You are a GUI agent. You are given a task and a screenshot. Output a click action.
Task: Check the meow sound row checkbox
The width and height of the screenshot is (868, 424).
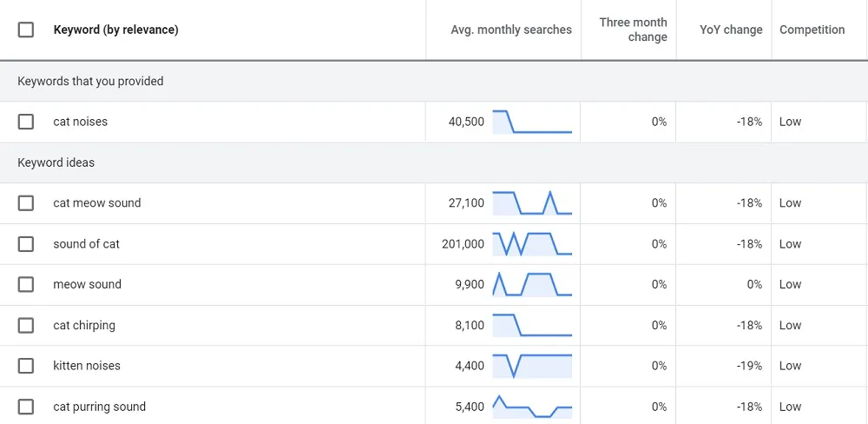26,285
